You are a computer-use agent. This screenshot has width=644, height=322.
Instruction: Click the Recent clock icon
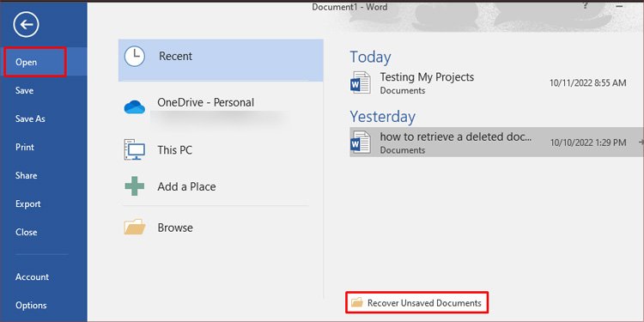134,57
